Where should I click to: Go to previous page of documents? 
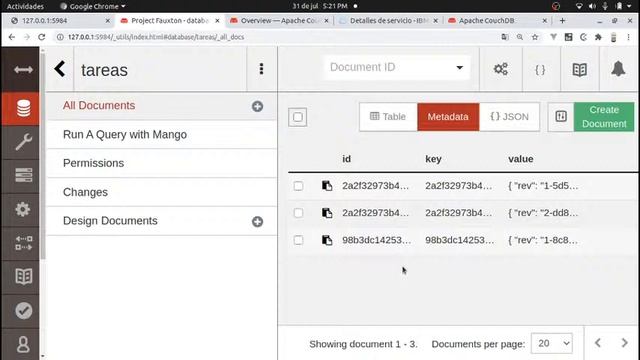[x=598, y=343]
